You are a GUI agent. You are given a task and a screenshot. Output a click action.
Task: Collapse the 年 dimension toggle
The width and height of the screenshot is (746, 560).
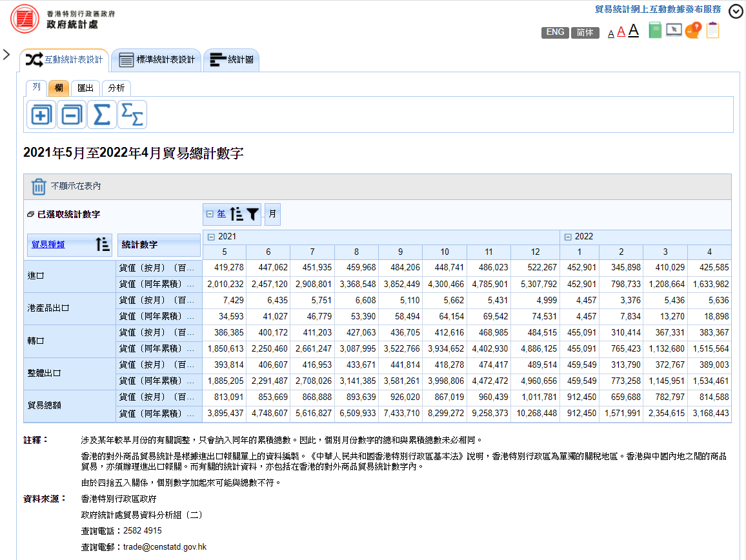click(x=209, y=214)
